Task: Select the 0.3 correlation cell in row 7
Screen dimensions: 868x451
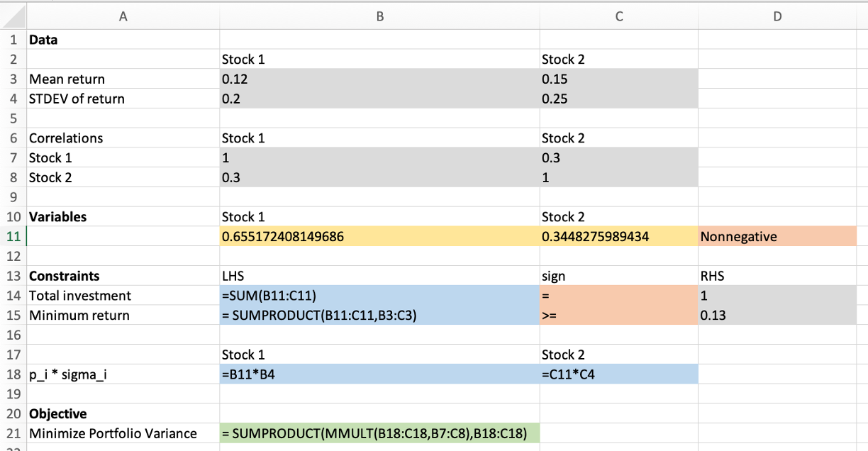Action: pos(589,157)
